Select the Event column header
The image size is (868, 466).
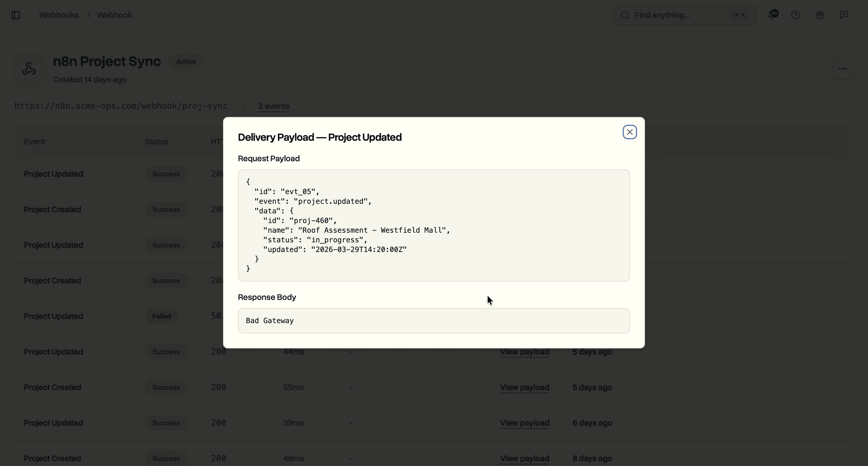coord(34,142)
